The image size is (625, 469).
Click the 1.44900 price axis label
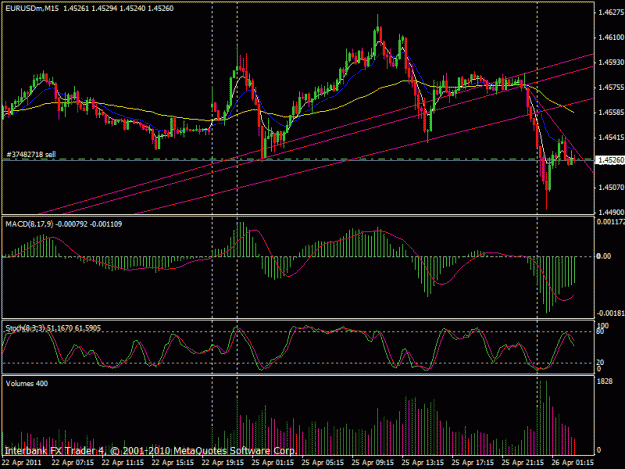[610, 212]
